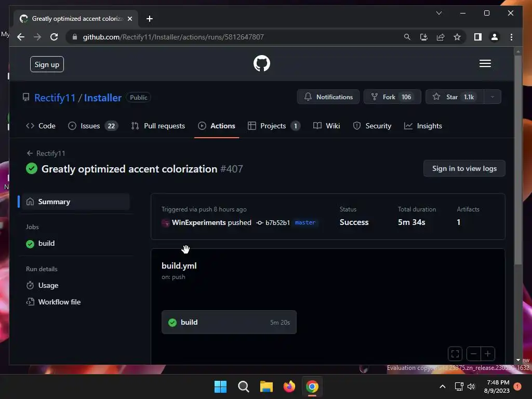
Task: Go to the GitHub homepage logo
Action: pos(262,63)
